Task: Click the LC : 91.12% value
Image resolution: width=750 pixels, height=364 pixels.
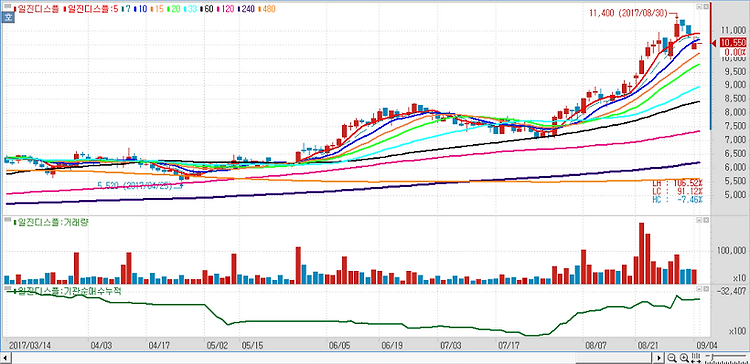Action: click(677, 191)
